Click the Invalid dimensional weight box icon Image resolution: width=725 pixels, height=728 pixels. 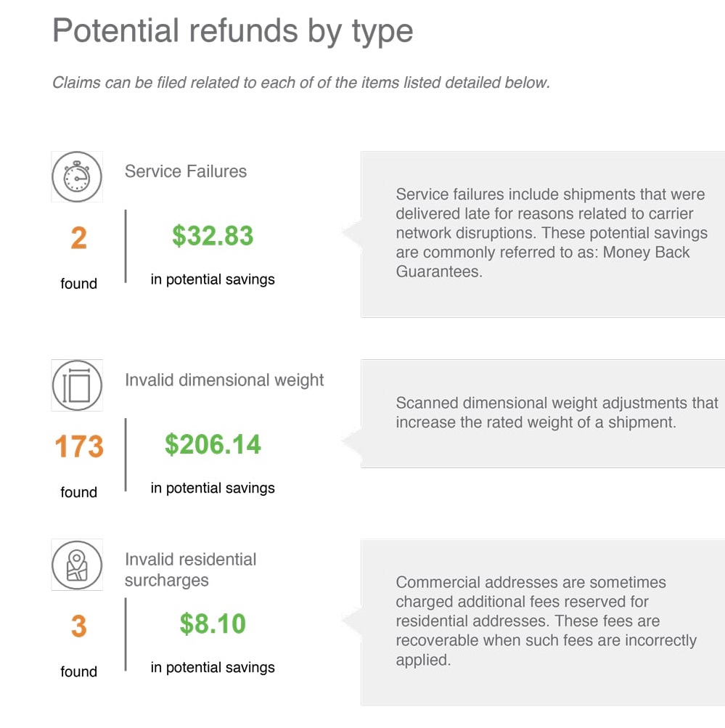pyautogui.click(x=77, y=385)
